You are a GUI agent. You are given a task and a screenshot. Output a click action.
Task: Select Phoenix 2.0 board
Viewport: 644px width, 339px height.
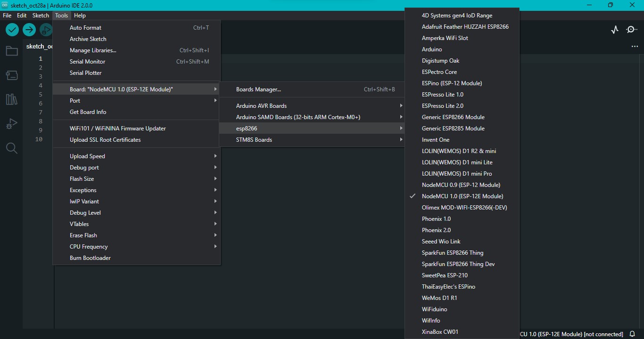462,230
